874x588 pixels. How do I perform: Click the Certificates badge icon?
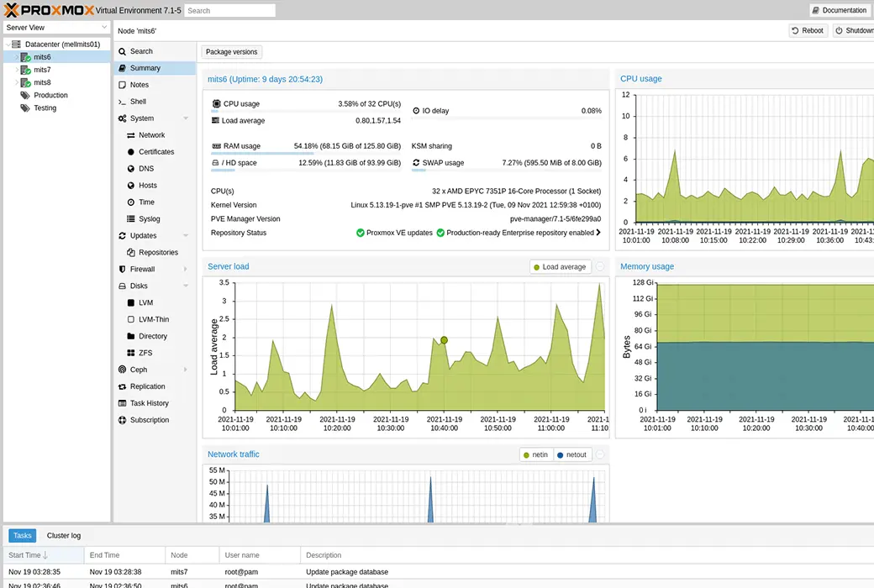pos(131,151)
